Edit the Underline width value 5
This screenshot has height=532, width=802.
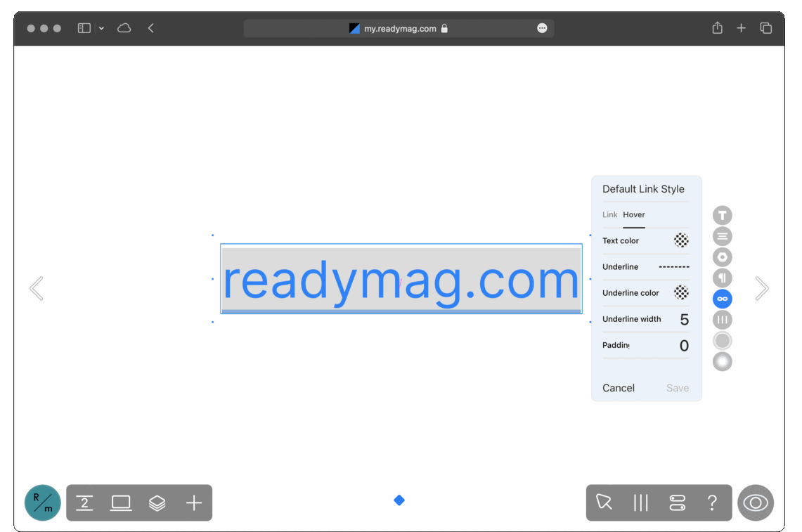point(684,320)
